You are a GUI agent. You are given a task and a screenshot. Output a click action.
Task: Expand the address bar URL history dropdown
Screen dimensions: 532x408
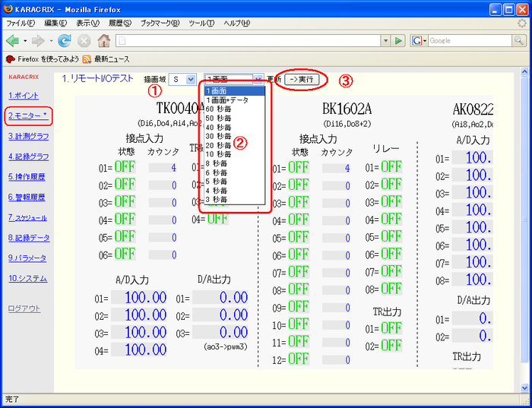pos(385,41)
